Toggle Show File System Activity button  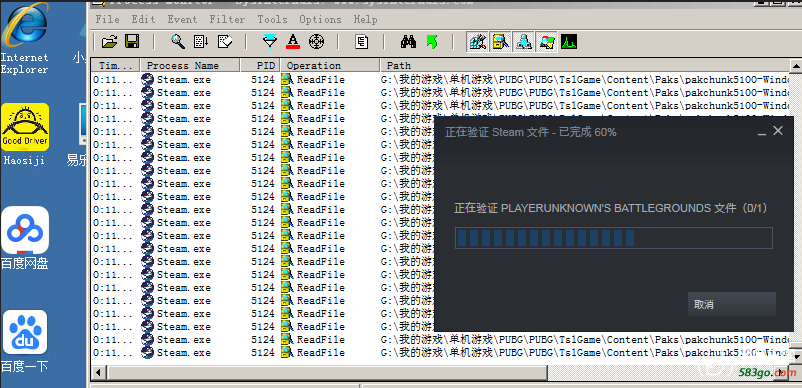click(501, 42)
